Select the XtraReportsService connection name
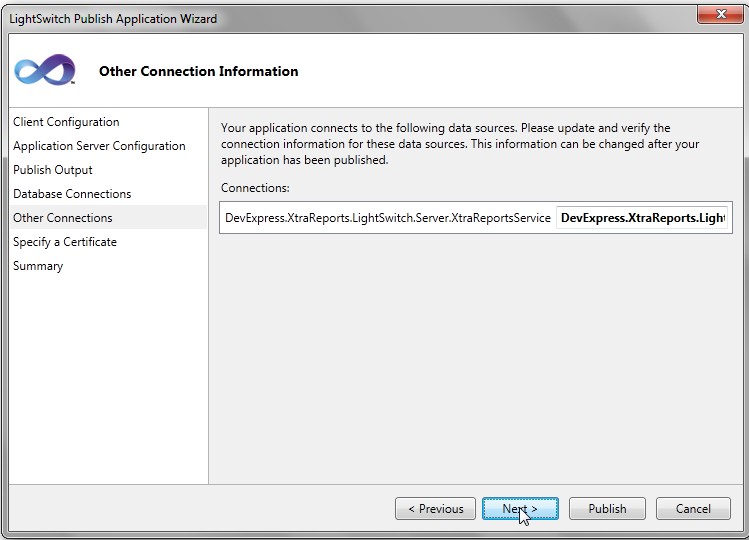The width and height of the screenshot is (749, 540). tap(388, 217)
